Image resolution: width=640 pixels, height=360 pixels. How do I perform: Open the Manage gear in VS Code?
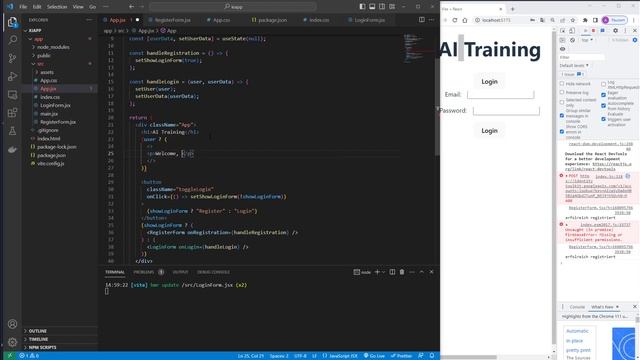(12, 342)
